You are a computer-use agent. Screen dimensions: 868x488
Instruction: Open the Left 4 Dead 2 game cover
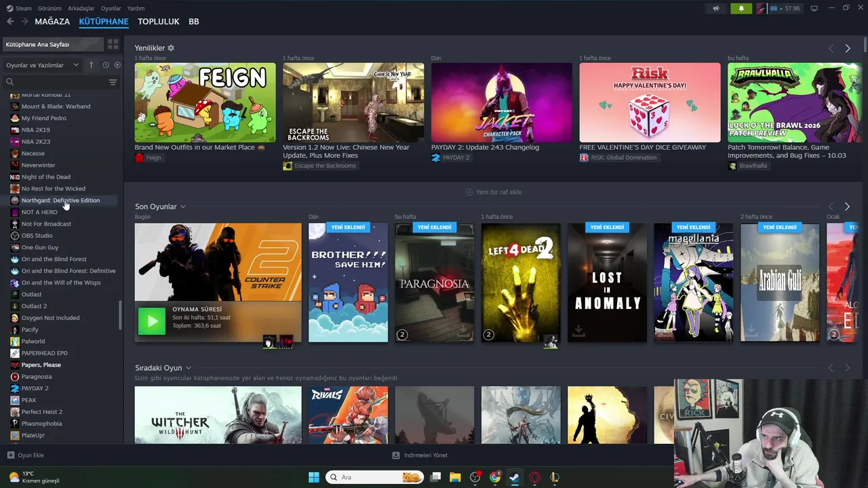(521, 283)
